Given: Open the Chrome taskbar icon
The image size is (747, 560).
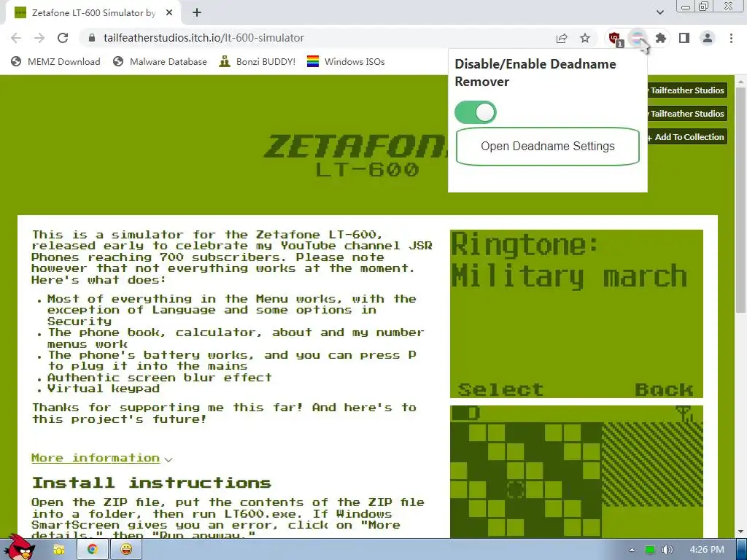Looking at the screenshot, I should pyautogui.click(x=93, y=550).
